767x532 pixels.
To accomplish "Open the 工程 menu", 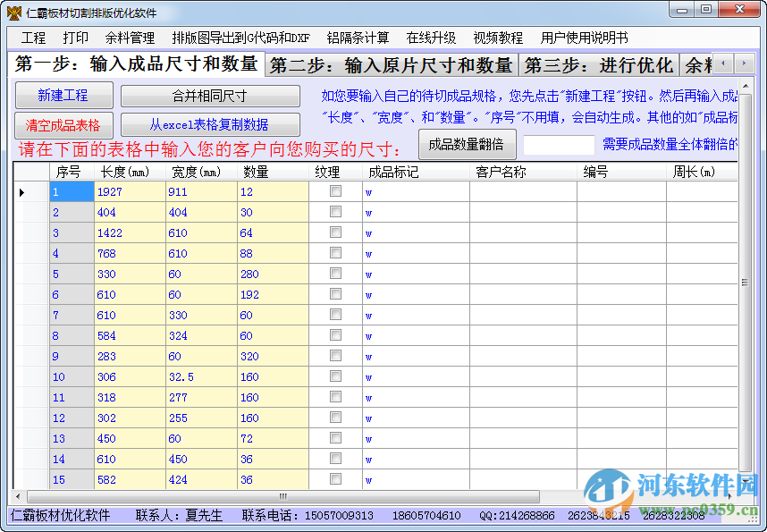I will tap(33, 38).
